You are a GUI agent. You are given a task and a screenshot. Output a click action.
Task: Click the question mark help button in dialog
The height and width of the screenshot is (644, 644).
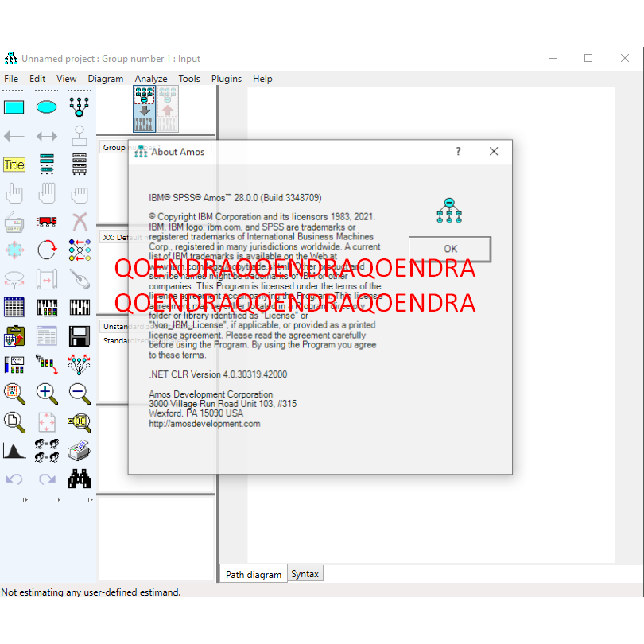(458, 152)
